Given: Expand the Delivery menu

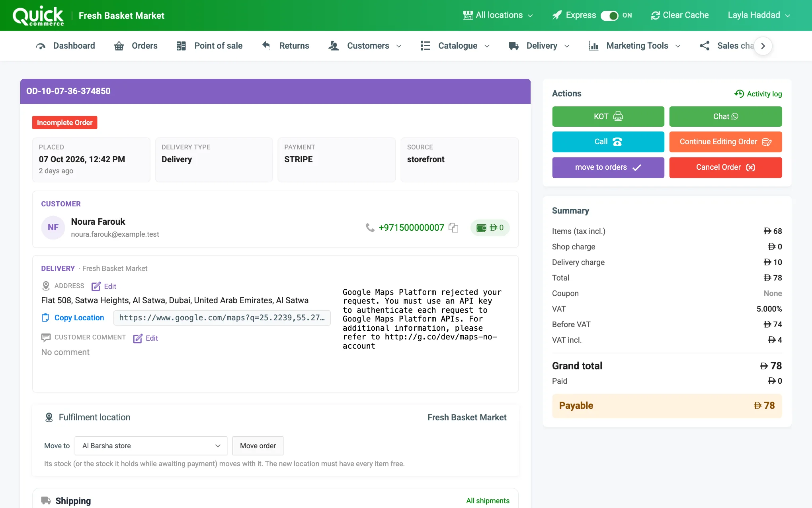Looking at the screenshot, I should click(539, 46).
